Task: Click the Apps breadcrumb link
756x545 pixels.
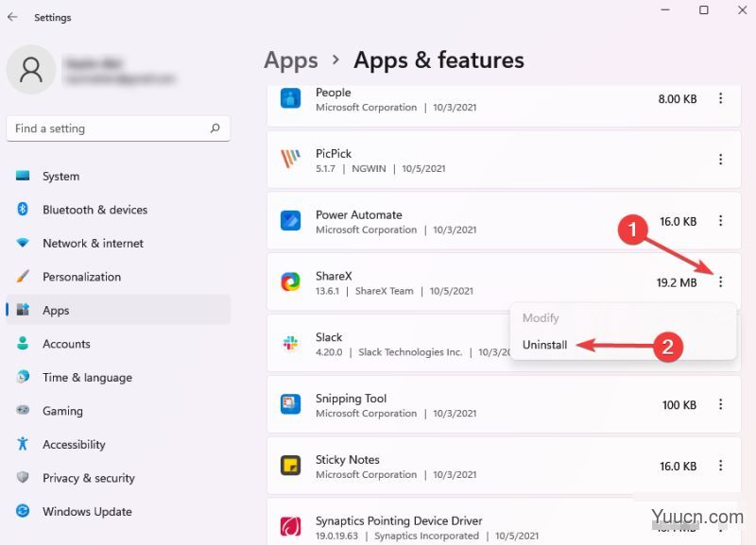Action: (291, 60)
